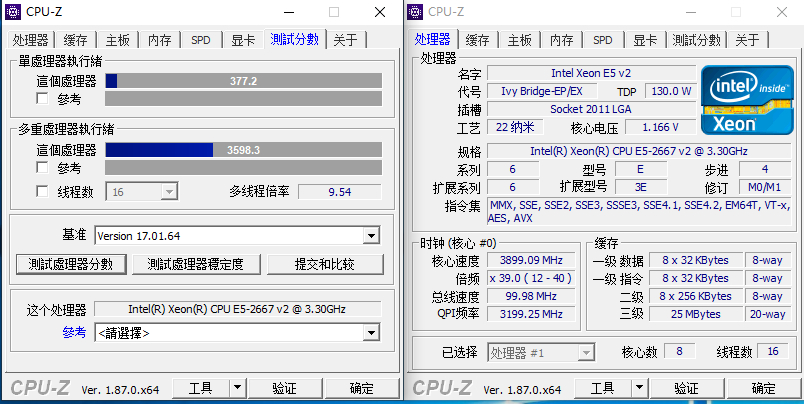Switch to 处理器 tab in left window
804x404 pixels.
coord(31,40)
